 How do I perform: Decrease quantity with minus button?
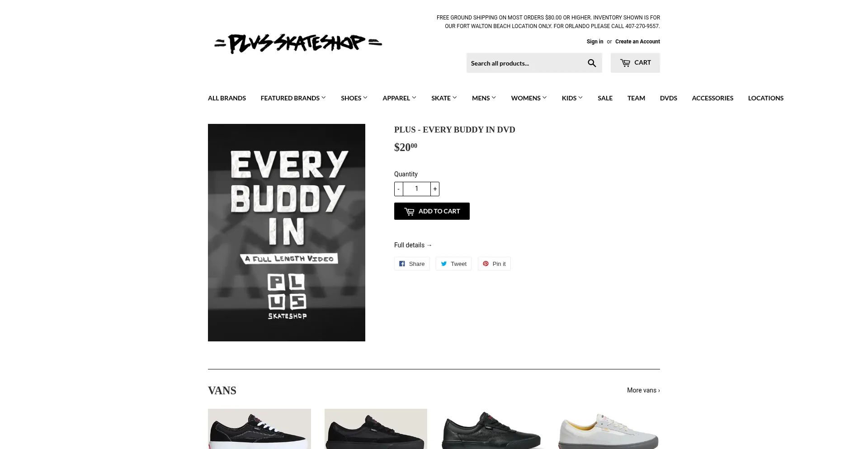pos(398,189)
